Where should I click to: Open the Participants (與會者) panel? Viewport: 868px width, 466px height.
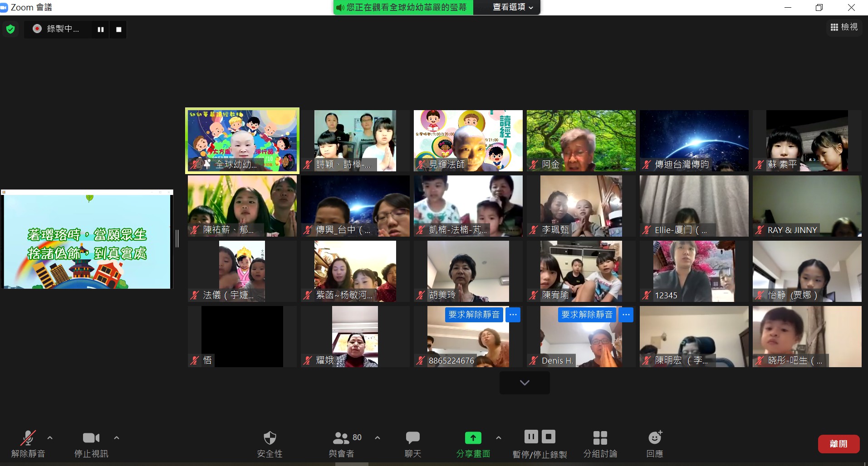click(x=341, y=438)
